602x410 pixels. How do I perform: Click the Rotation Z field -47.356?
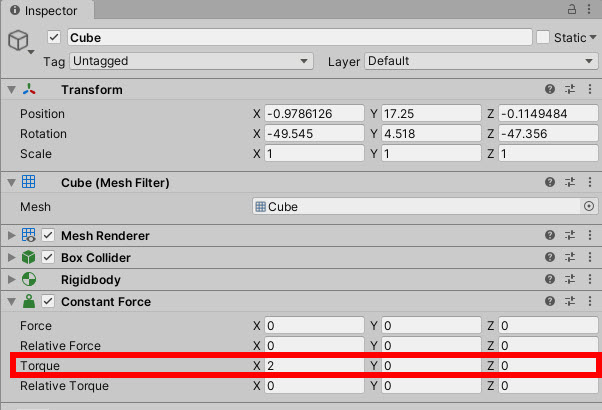pyautogui.click(x=548, y=133)
